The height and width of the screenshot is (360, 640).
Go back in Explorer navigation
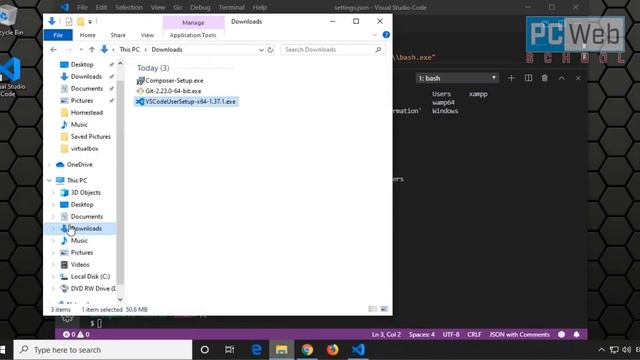tap(53, 49)
